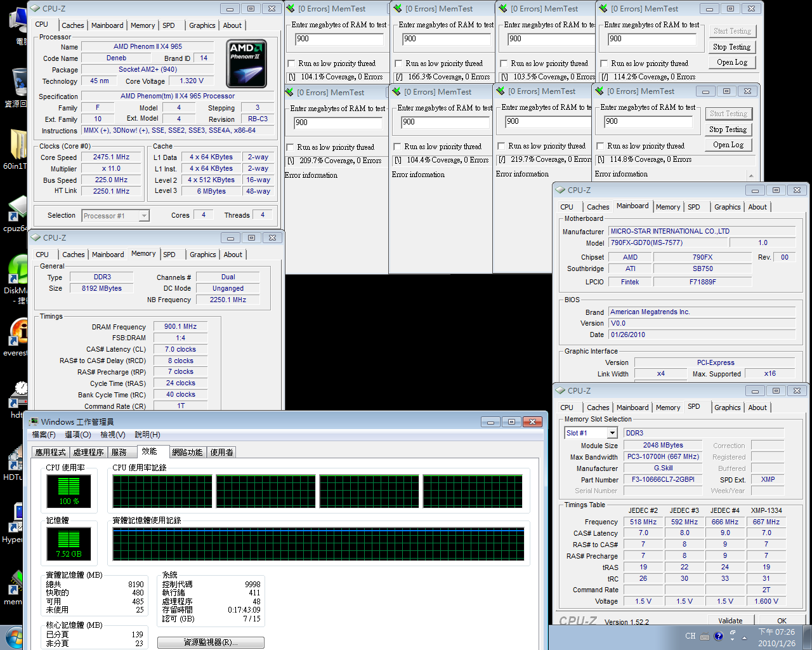The image size is (812, 650).
Task: Tick low priority thread in MemTest at 114.2% Coverage
Action: click(x=604, y=63)
